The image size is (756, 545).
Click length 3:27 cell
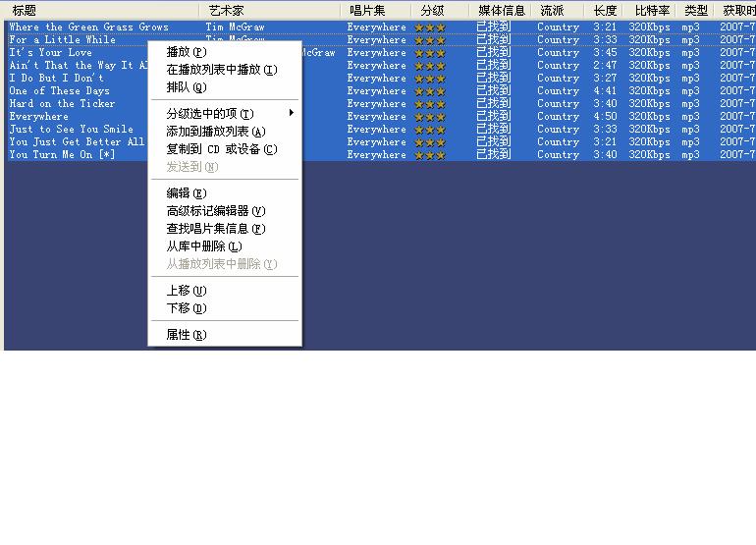[605, 79]
